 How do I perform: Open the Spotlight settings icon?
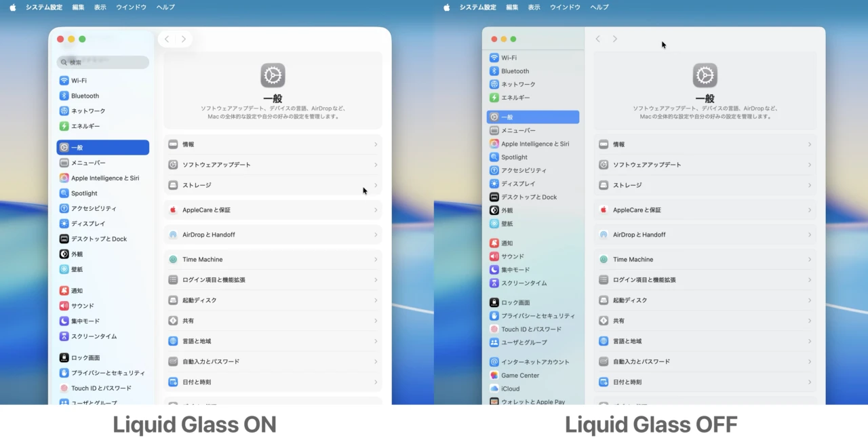(64, 193)
